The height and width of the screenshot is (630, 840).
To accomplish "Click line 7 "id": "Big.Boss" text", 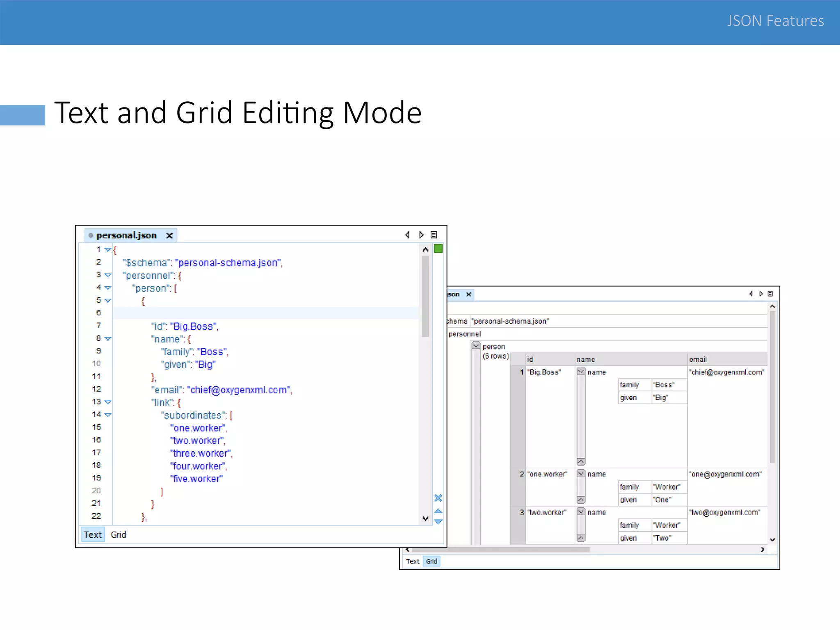I will 185,326.
